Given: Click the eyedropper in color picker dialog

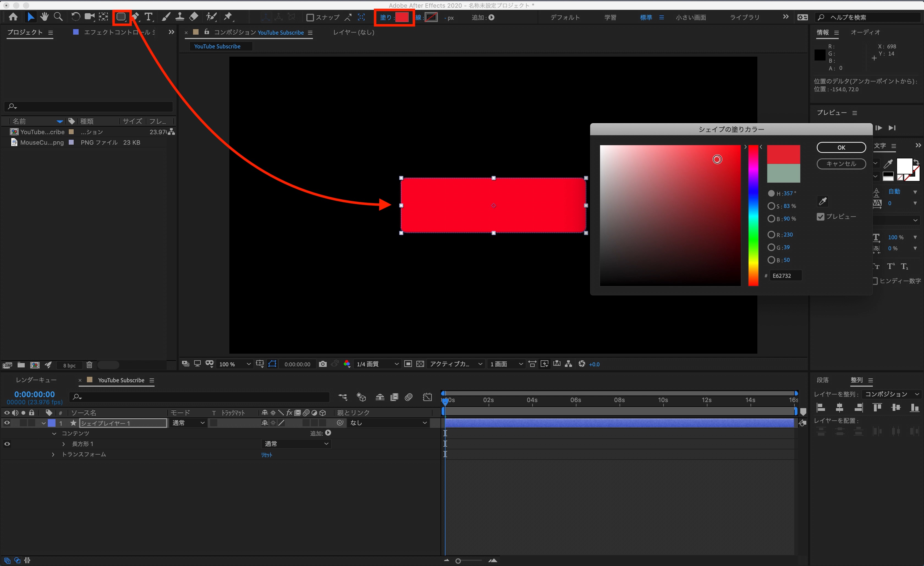Looking at the screenshot, I should [x=822, y=201].
